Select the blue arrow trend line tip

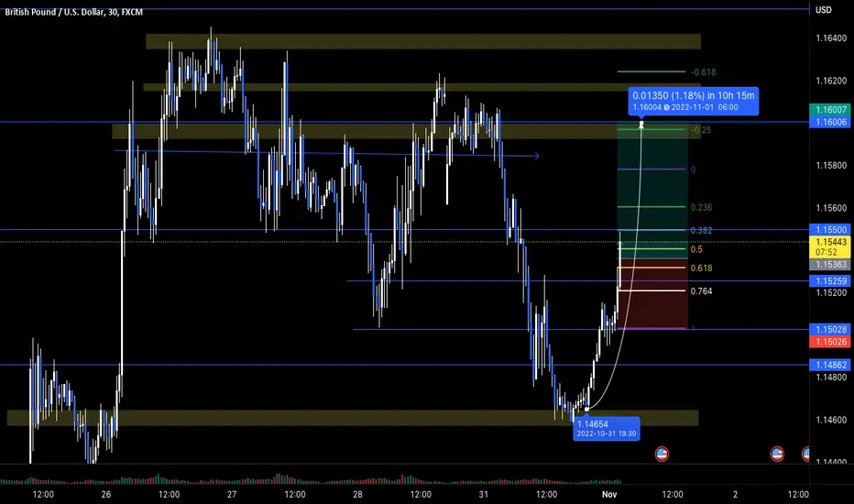pos(536,157)
